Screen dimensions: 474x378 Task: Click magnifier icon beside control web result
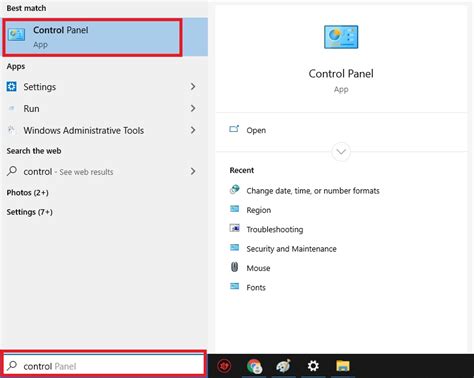(12, 171)
